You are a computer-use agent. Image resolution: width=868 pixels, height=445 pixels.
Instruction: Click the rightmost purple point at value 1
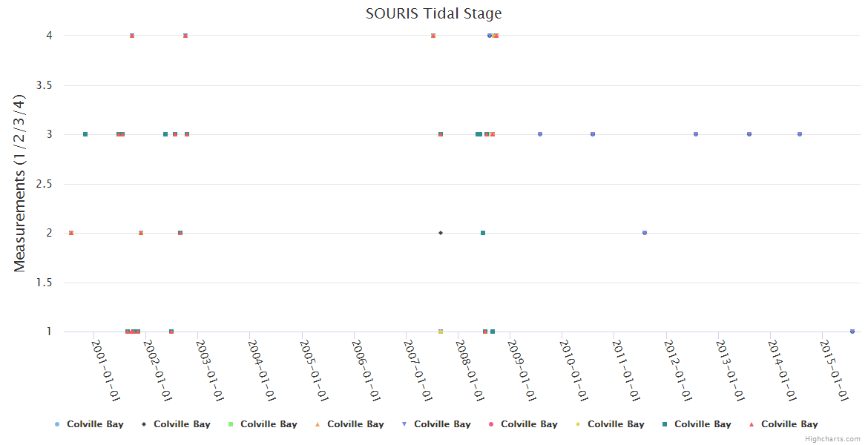(x=852, y=332)
